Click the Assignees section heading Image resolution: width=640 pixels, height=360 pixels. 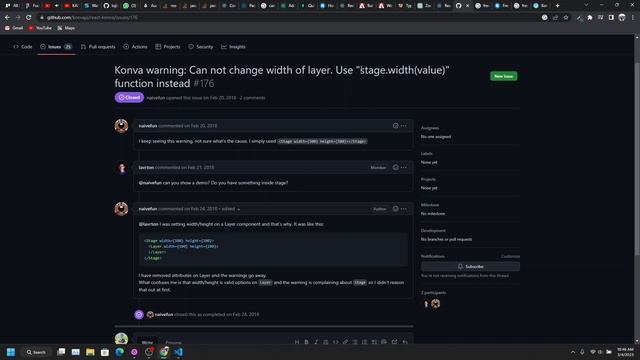click(430, 128)
